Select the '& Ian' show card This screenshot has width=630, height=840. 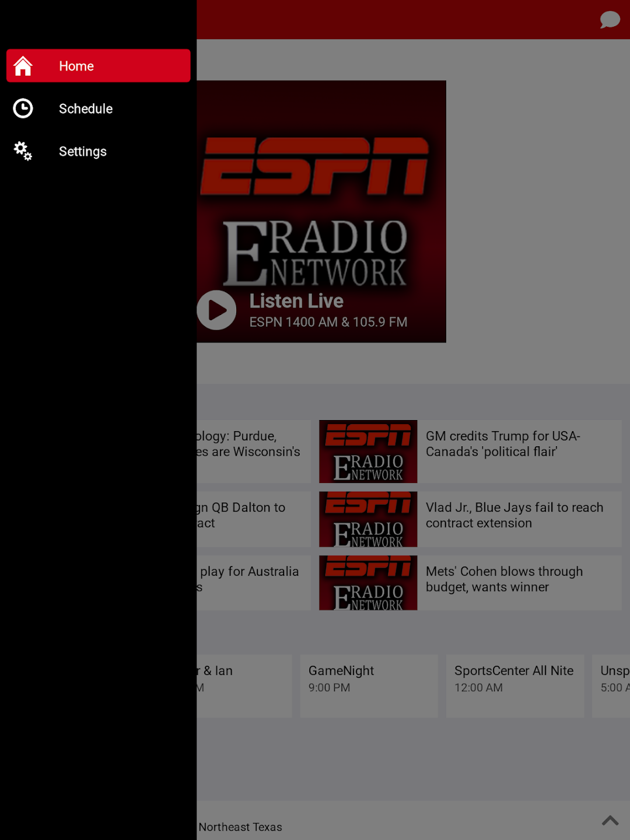[244, 686]
